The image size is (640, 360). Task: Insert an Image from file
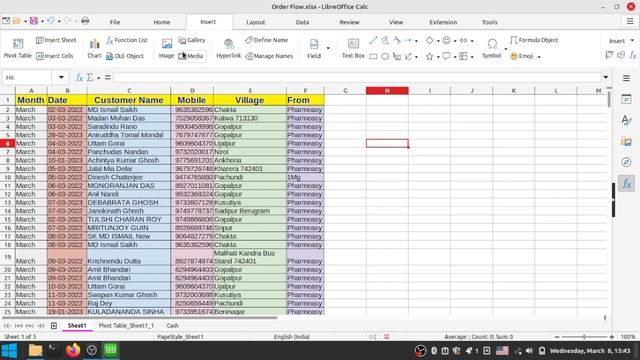(x=166, y=48)
